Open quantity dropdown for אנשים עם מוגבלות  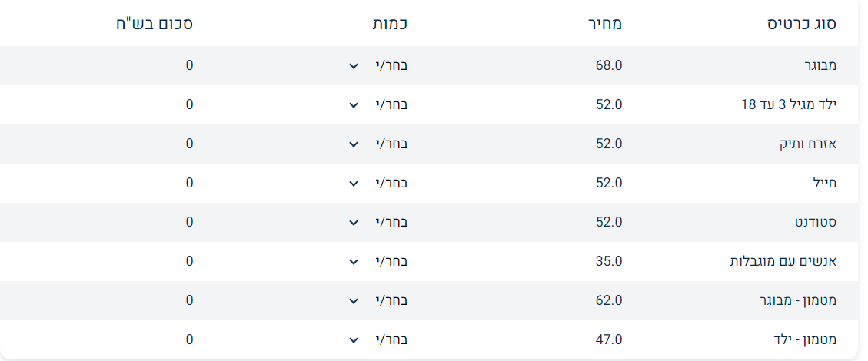click(x=377, y=261)
